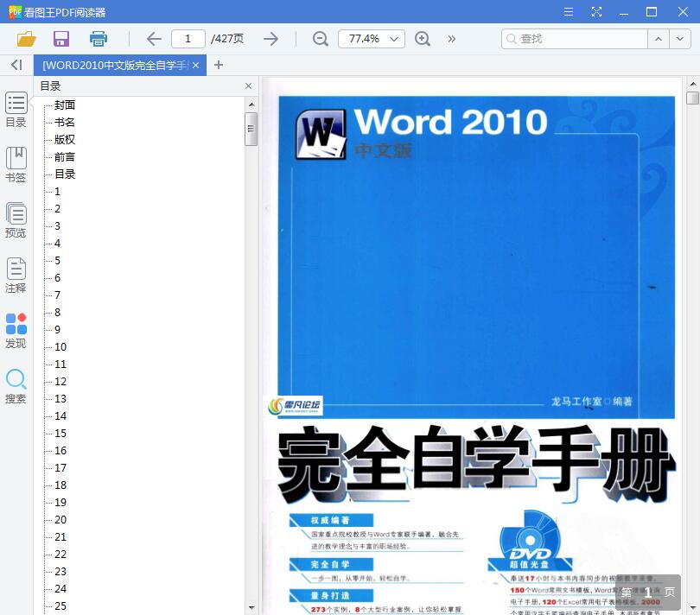Viewport: 700px width, 615px height.
Task: Select the WORD2010中文版完全自学手册 tab
Action: (x=120, y=65)
